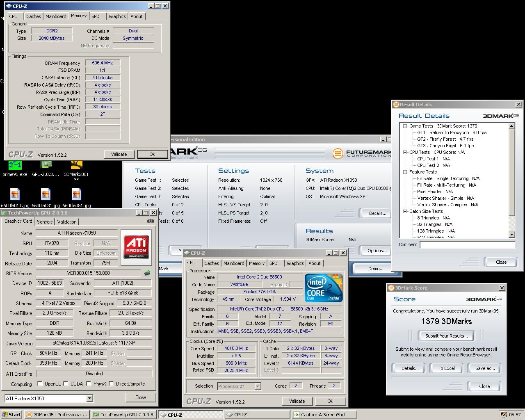Screen dimensions: 525x420
Task: Select GT1 - Return To Proxycon row
Action: point(452,132)
